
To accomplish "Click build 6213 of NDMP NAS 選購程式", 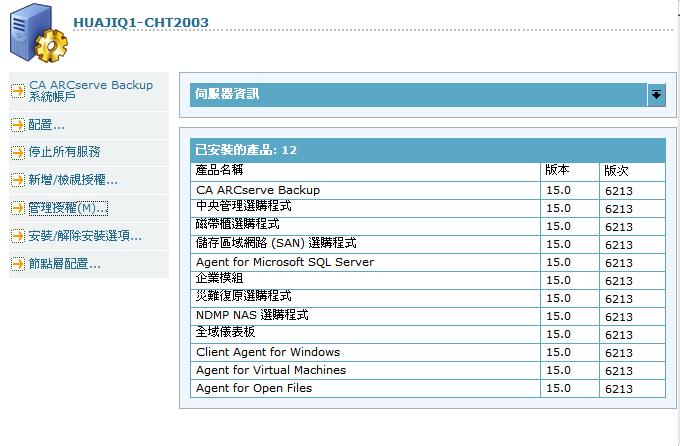I will 619,317.
